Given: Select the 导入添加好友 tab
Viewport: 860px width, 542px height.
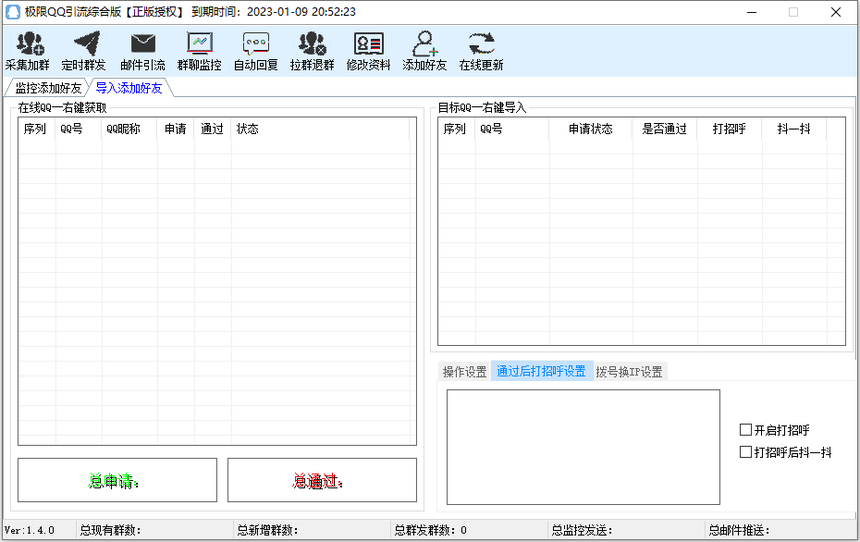Looking at the screenshot, I should click(x=129, y=88).
